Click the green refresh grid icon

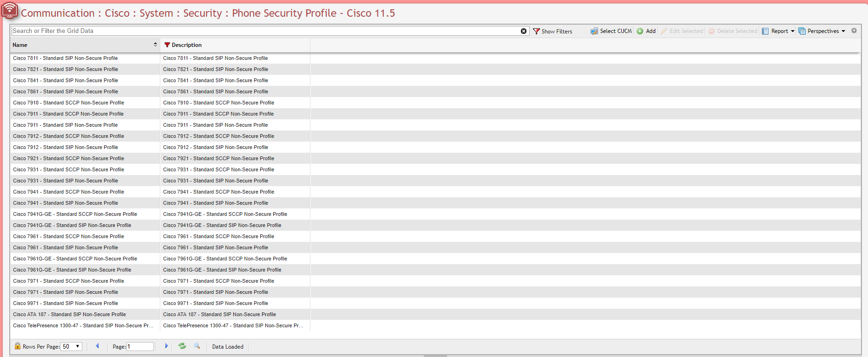182,346
